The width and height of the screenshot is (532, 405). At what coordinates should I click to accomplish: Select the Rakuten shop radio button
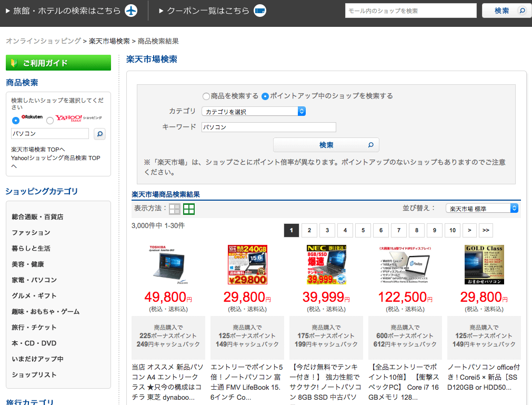[x=16, y=121]
